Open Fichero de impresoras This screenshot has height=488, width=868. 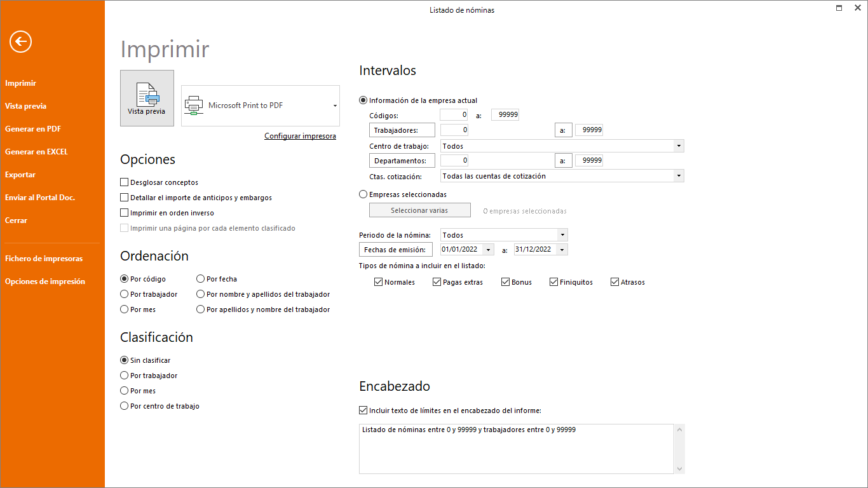44,259
